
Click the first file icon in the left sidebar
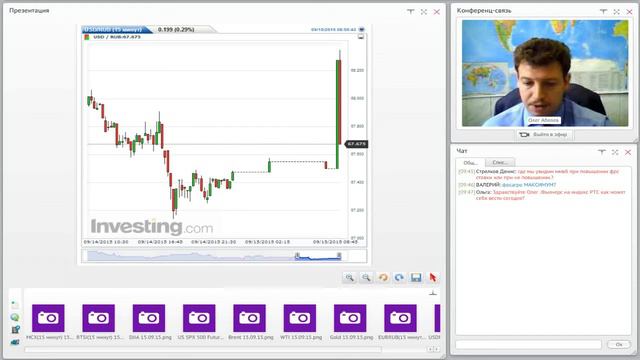point(15,304)
